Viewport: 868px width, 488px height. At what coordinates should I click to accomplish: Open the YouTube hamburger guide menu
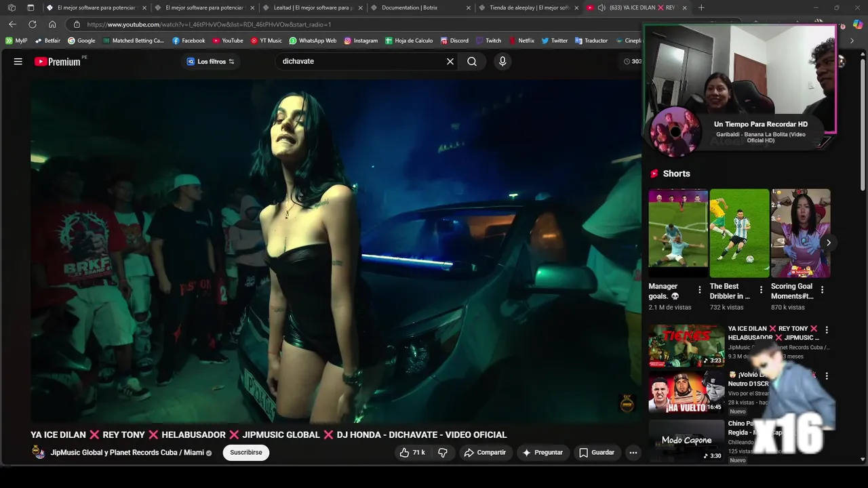[18, 61]
